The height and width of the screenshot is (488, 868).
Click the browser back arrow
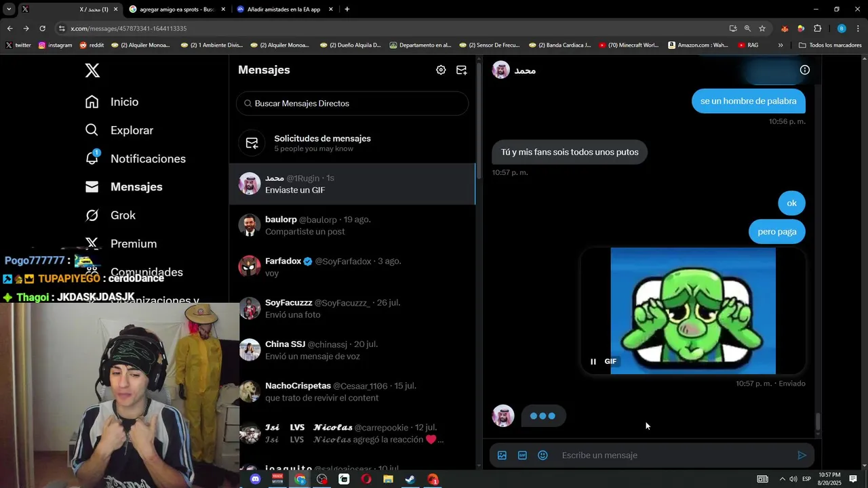tap(9, 28)
